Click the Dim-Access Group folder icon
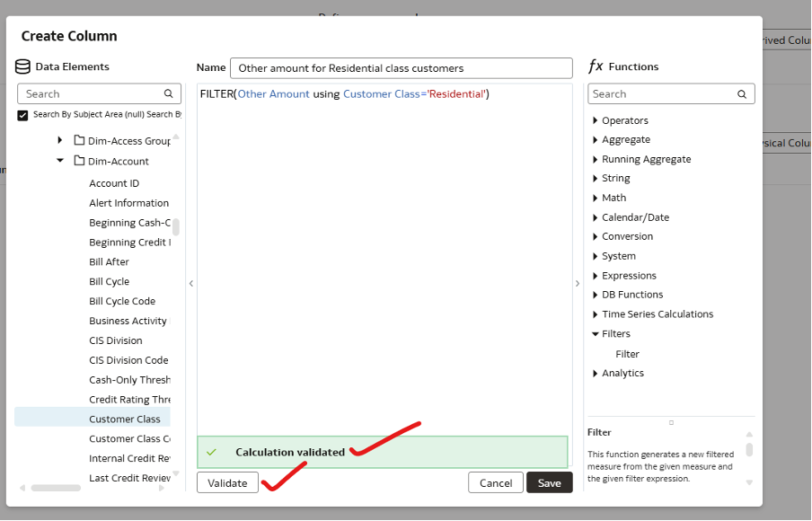Screen dimensions: 812x521 point(79,140)
